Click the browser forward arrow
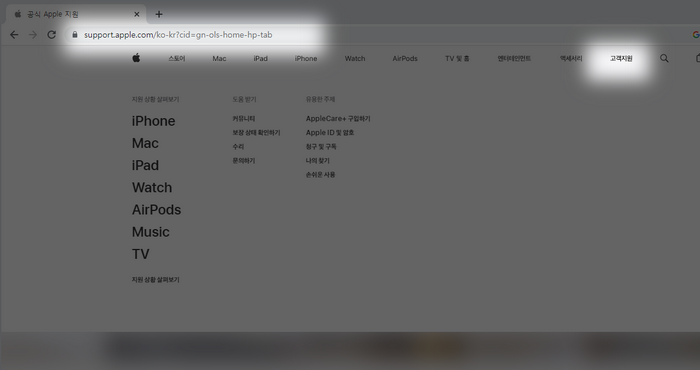700x370 pixels. click(33, 35)
